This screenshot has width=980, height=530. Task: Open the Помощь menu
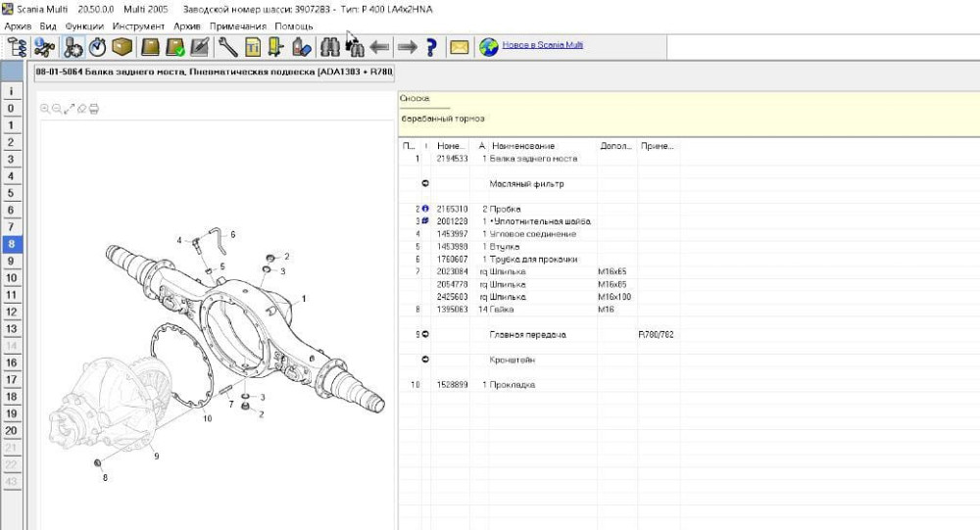pos(294,25)
